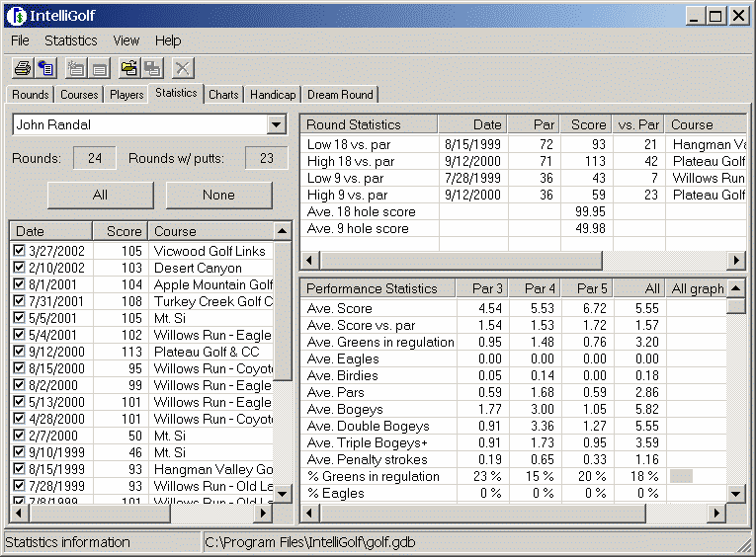The height and width of the screenshot is (557, 756).
Task: Deselect the 5/5/2001 Mt. Si round
Action: click(19, 318)
